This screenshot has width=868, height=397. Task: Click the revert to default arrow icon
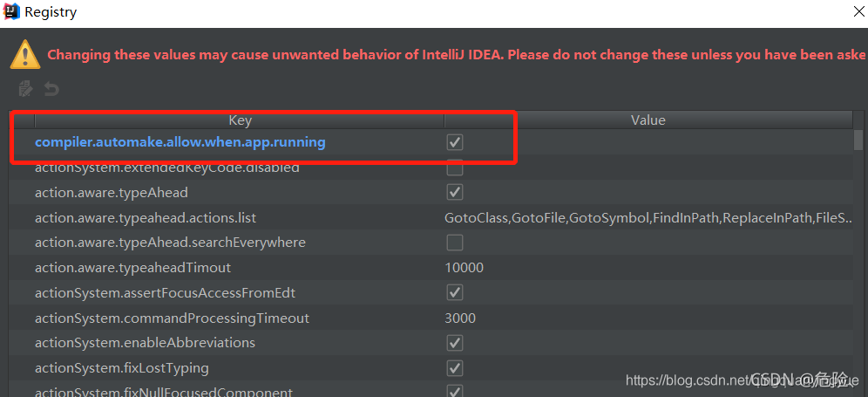click(x=51, y=89)
